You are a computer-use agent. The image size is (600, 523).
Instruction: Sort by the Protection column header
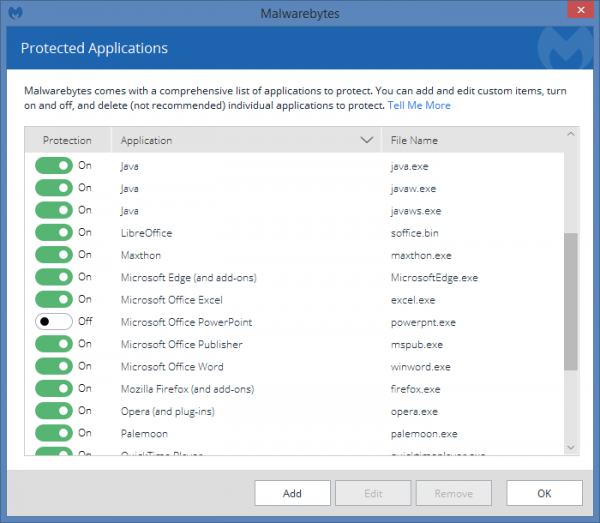pos(68,141)
